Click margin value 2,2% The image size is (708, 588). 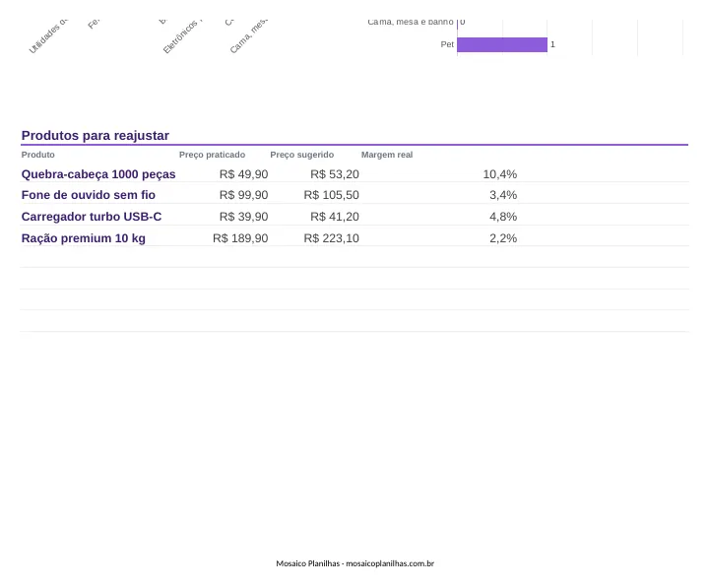(503, 238)
